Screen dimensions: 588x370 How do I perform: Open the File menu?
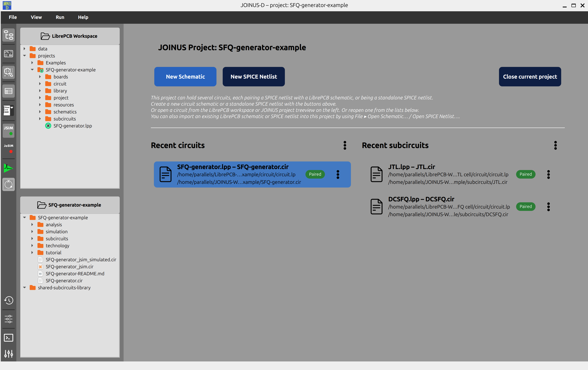point(13,17)
